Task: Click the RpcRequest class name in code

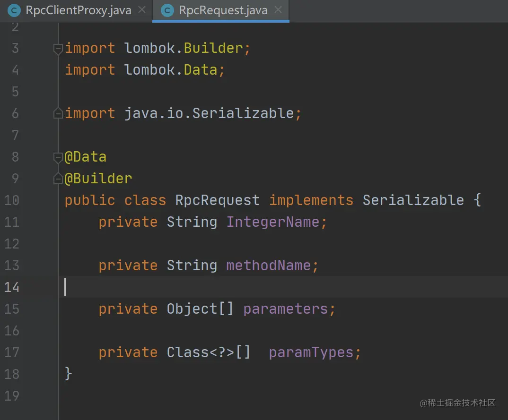Action: (x=217, y=200)
